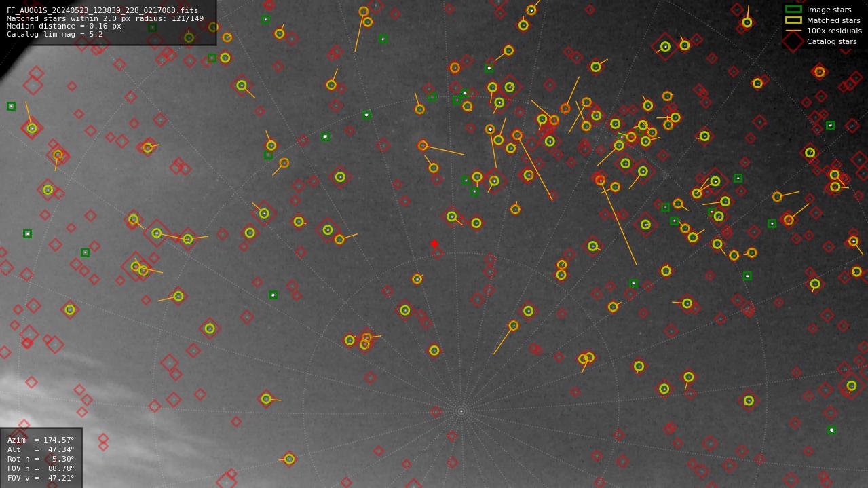Click the 'Catalog lim mag = 5.2' text

[x=55, y=34]
